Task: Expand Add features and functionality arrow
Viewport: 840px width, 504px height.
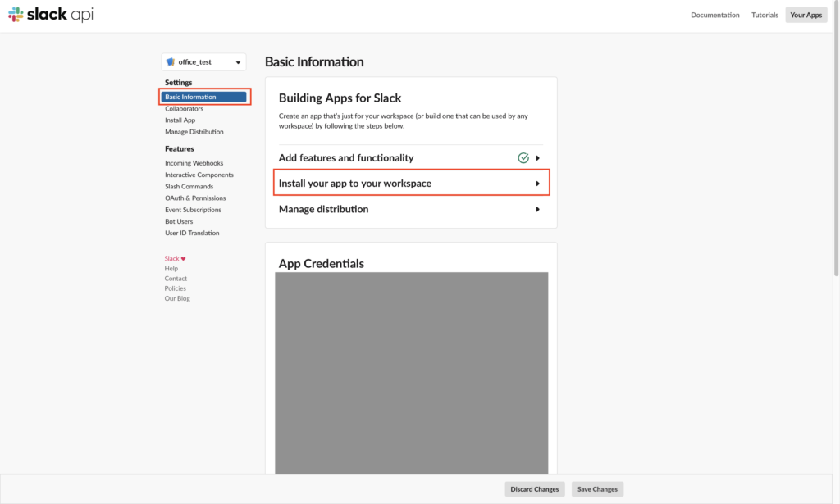Action: [x=538, y=158]
